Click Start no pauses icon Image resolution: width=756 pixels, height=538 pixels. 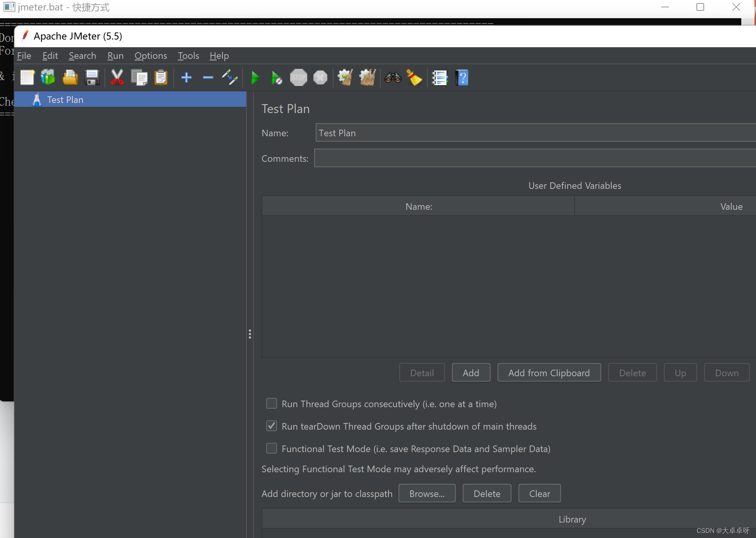coord(277,78)
